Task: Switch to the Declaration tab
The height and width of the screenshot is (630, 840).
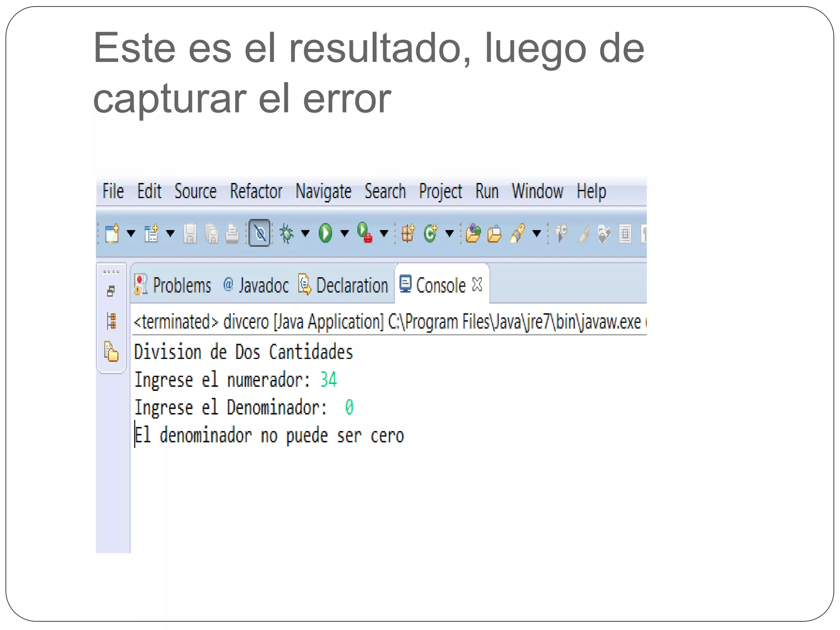Action: [343, 285]
